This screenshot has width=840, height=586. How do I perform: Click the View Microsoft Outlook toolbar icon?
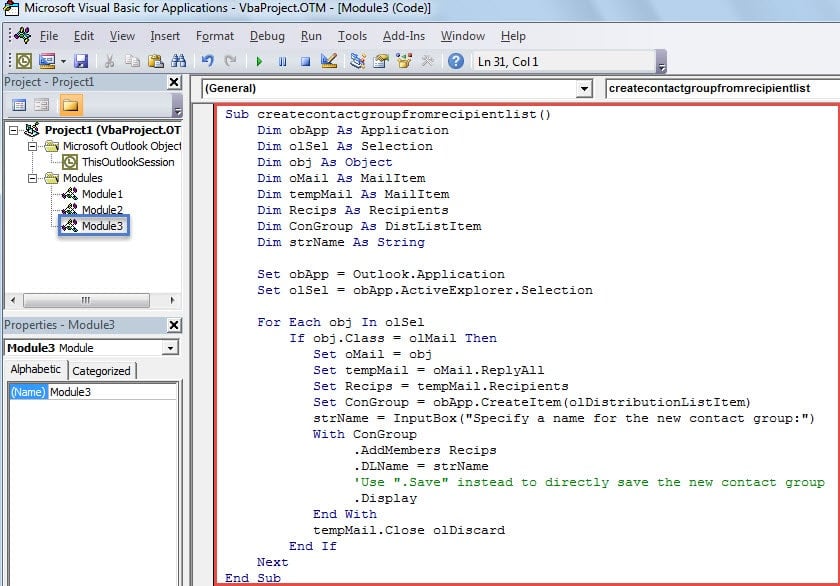pos(24,61)
